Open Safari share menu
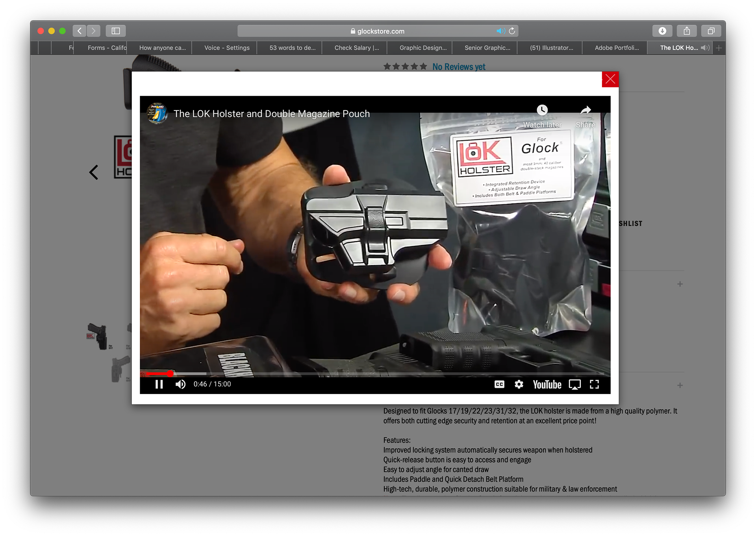 click(x=687, y=31)
